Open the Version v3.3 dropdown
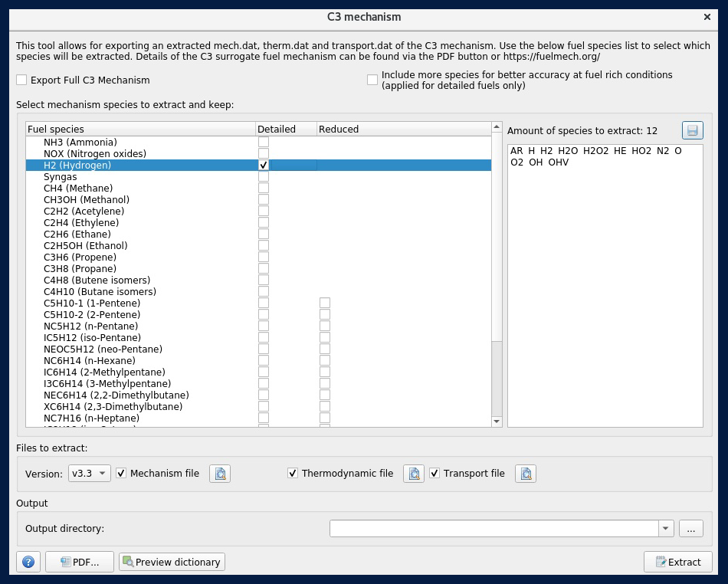This screenshot has height=584, width=728. click(x=90, y=474)
